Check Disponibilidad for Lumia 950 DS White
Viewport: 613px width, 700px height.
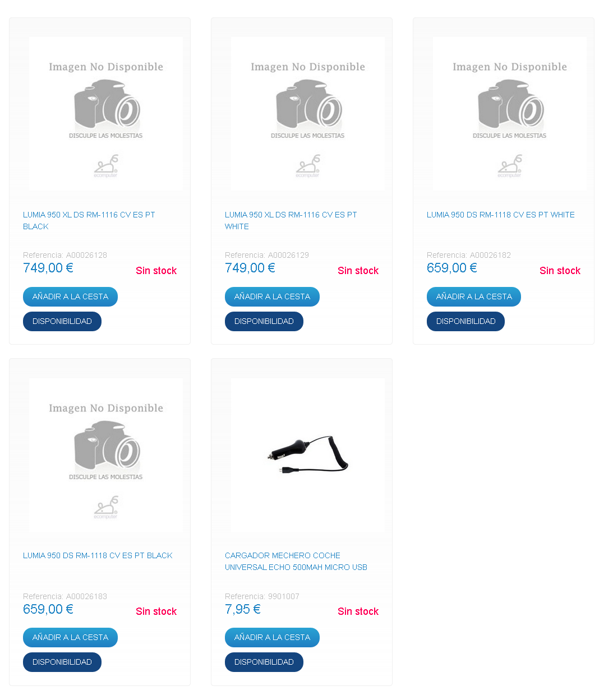pos(465,321)
